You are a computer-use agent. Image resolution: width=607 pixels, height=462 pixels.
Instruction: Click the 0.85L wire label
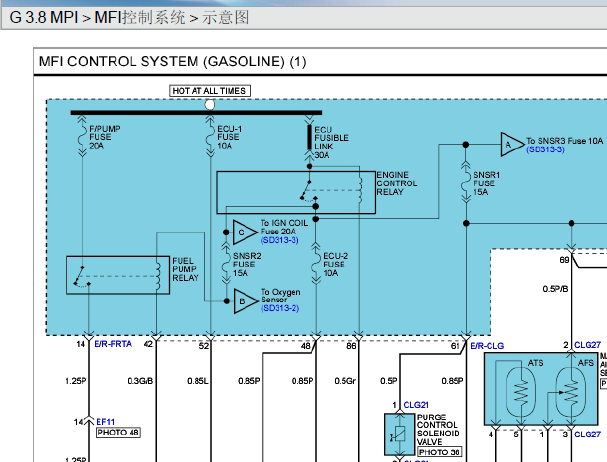coord(198,381)
